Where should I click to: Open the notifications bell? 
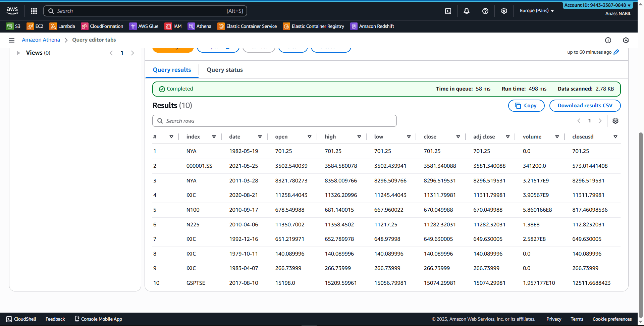point(467,11)
